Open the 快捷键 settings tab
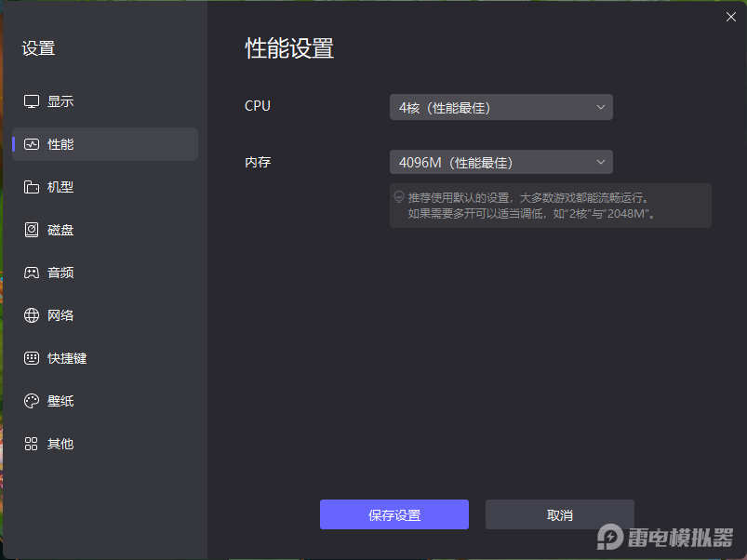The image size is (747, 560). (105, 358)
